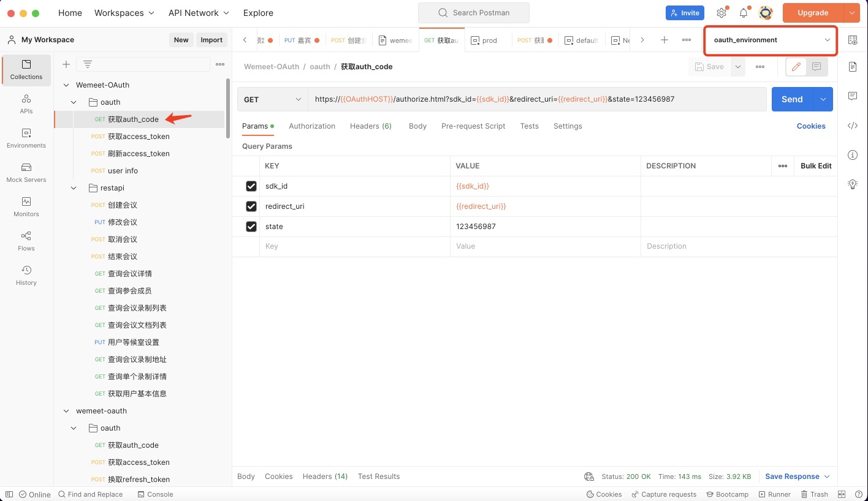The width and height of the screenshot is (868, 501).
Task: Open the notifications bell
Action: 744,13
